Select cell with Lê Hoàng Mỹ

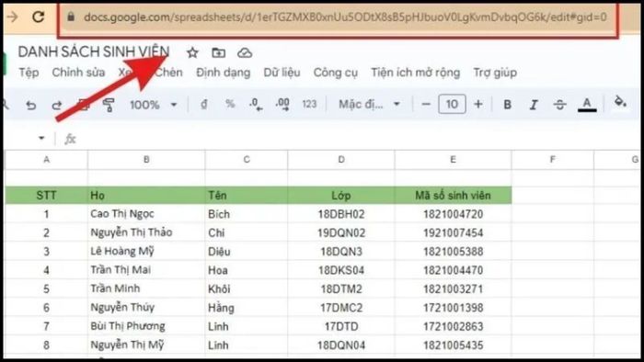point(146,251)
